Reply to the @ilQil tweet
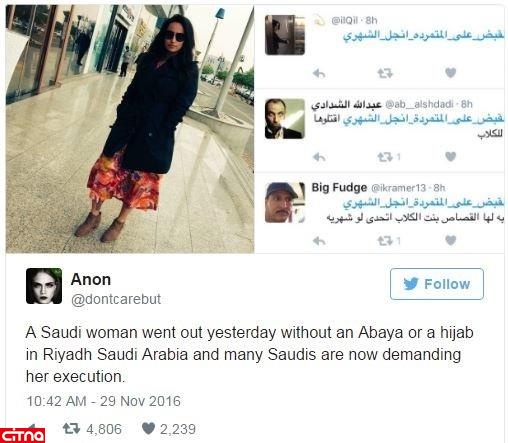 click(x=319, y=73)
